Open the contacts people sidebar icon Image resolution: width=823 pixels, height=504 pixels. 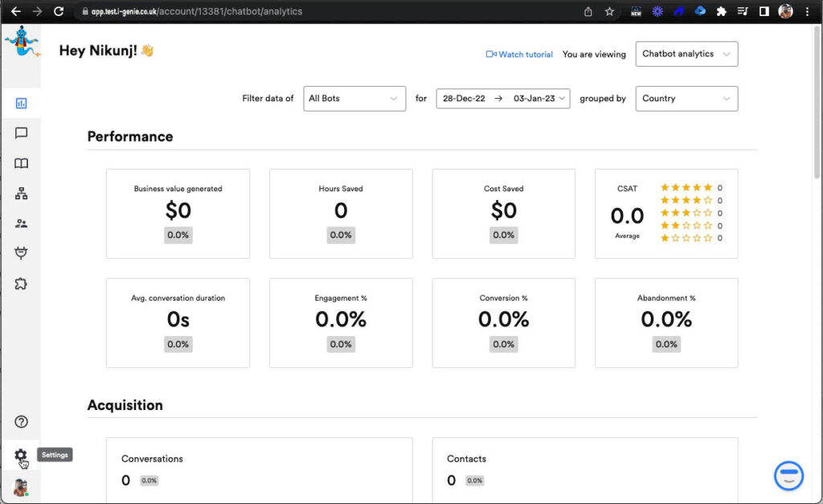coord(21,223)
